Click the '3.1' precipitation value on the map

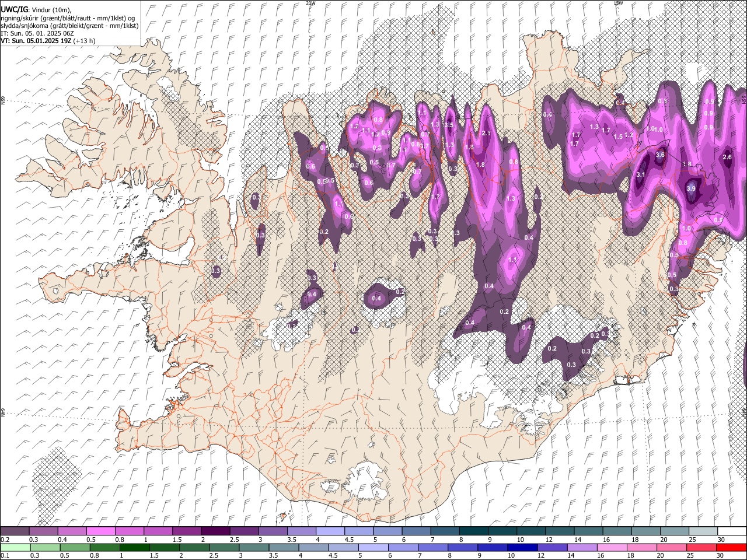click(640, 174)
